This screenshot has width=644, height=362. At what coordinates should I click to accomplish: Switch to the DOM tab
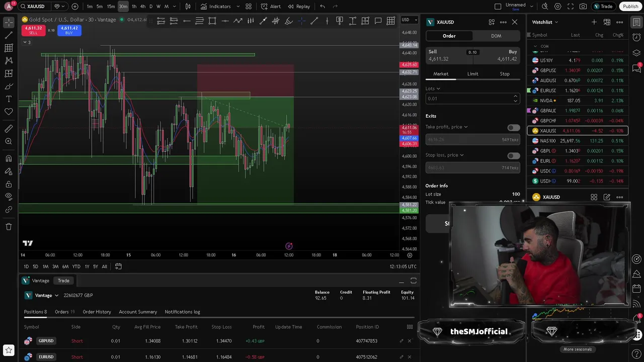pyautogui.click(x=496, y=36)
